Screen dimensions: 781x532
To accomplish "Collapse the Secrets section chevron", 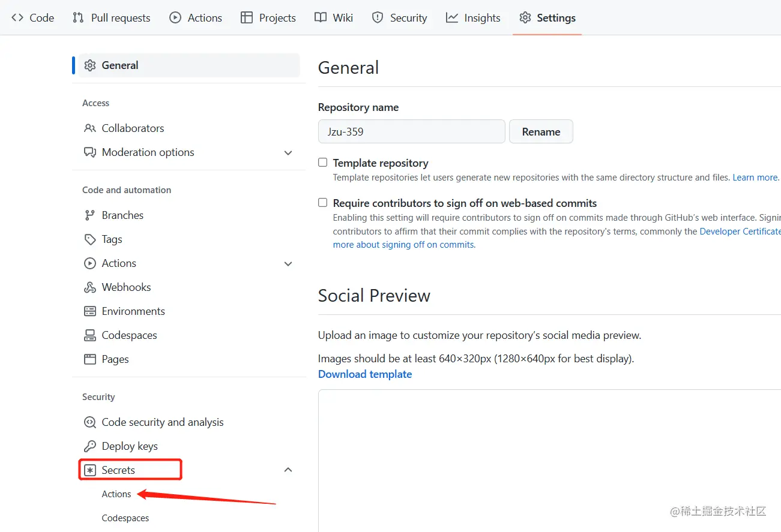I will coord(288,470).
